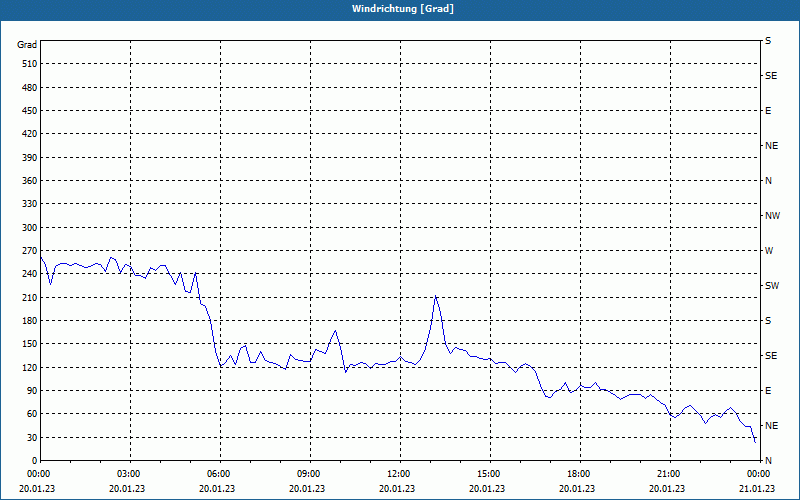
Task: Select the 18:00 time axis label
Action: [580, 474]
